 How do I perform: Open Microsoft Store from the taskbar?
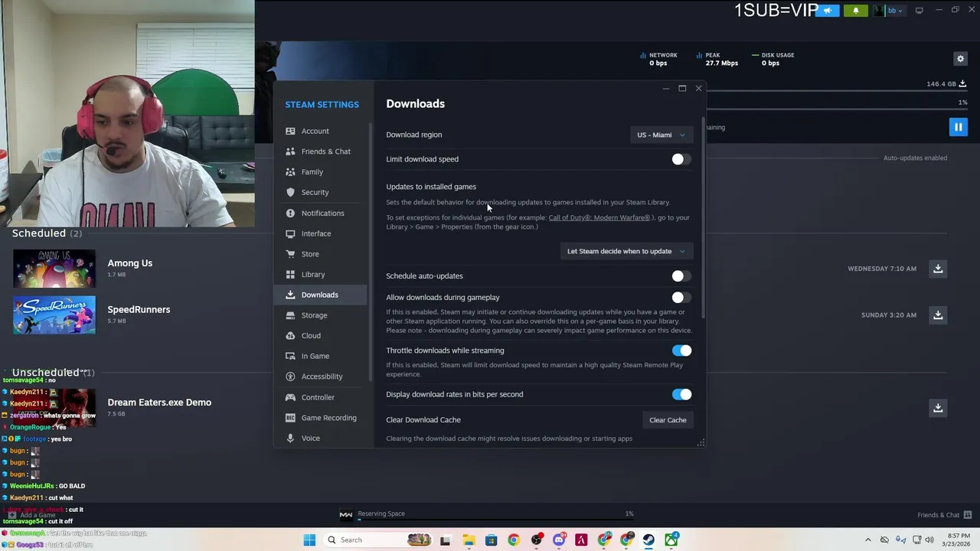point(491,540)
